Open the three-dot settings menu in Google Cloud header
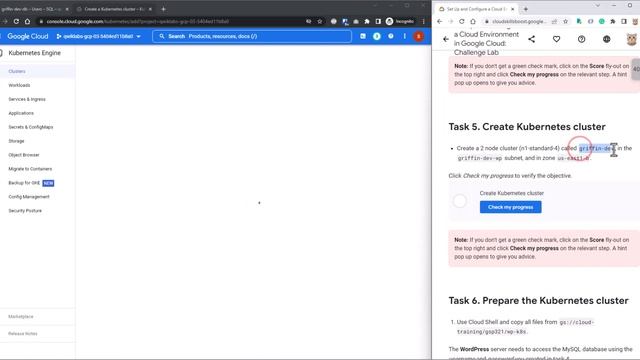Viewport: 640px width, 360px height. click(404, 36)
